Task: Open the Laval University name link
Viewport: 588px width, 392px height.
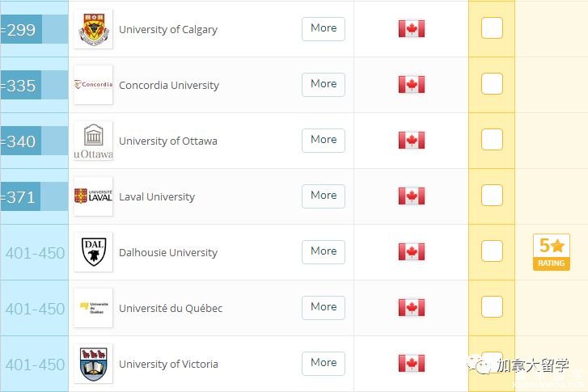Action: tap(157, 196)
